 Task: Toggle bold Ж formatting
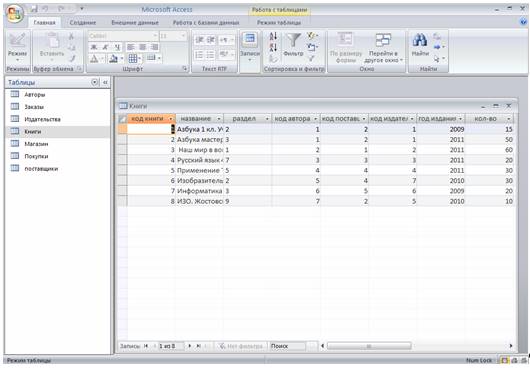click(94, 47)
